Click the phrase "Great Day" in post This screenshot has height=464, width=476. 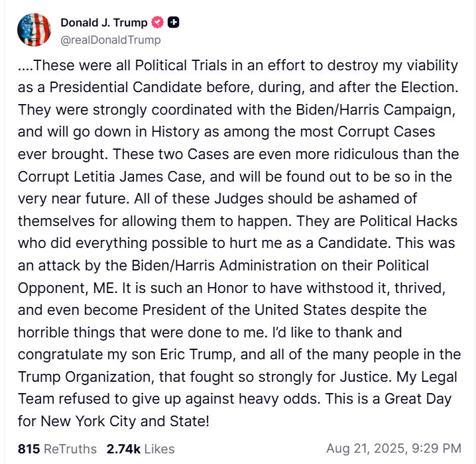418,399
